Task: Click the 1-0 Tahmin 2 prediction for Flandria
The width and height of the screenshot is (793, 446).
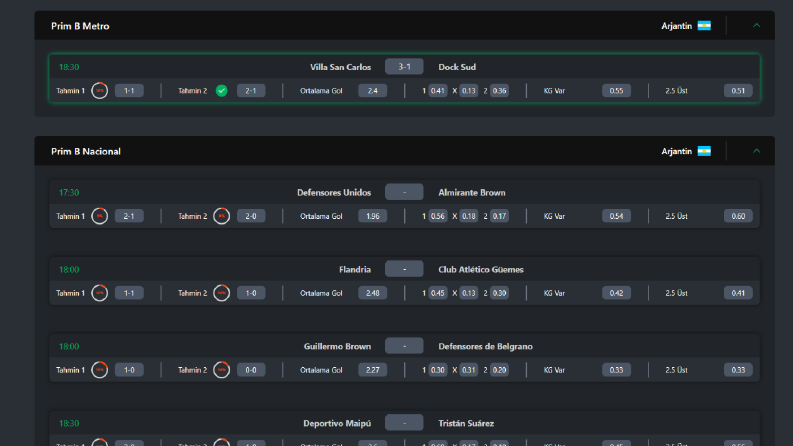Action: point(251,293)
